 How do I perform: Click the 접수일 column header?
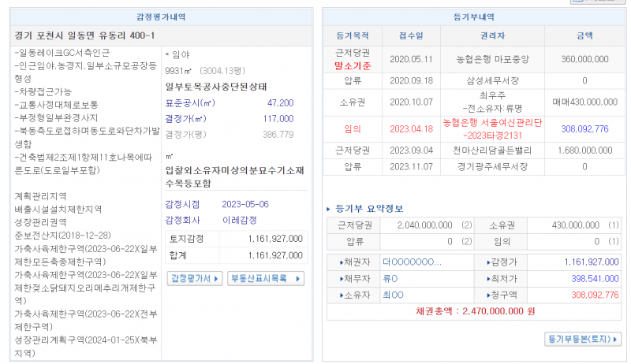411,36
